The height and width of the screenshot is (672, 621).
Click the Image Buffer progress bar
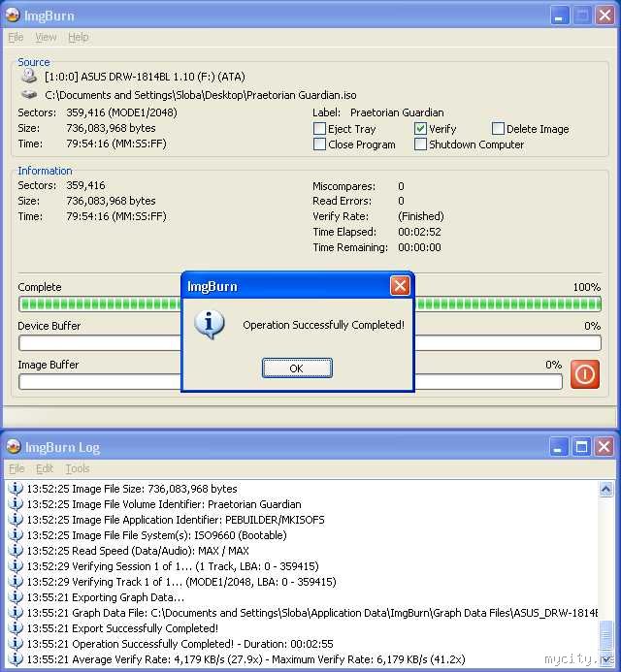(290, 381)
